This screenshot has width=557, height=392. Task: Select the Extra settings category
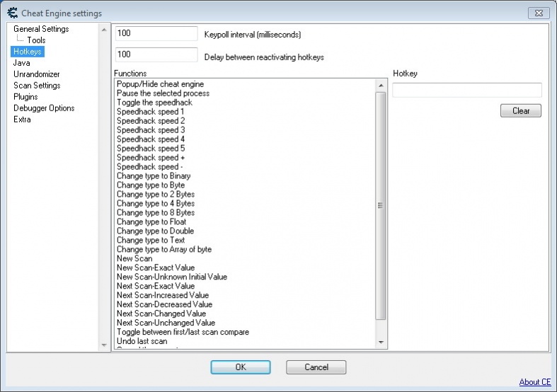(22, 120)
